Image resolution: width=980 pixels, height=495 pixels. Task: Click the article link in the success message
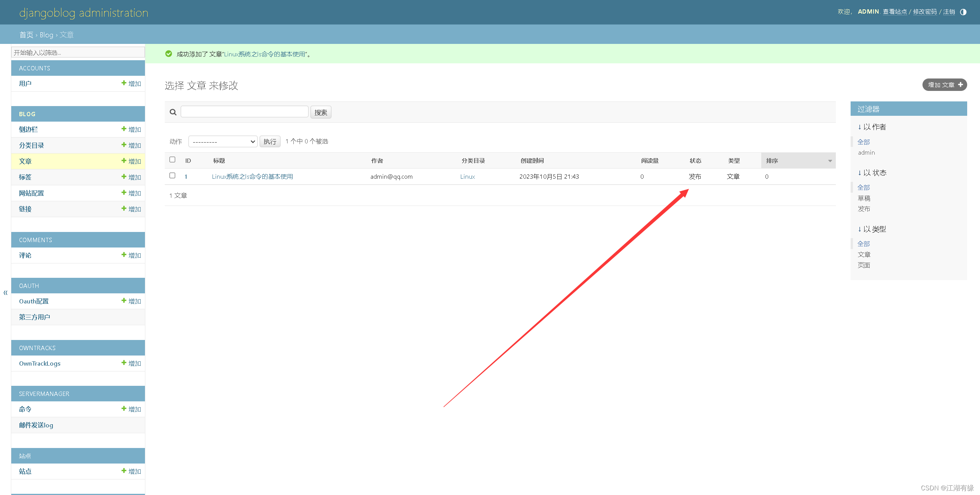pyautogui.click(x=265, y=54)
